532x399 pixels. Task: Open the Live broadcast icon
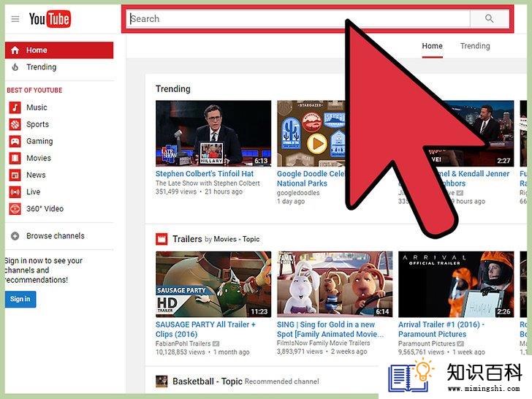15,192
